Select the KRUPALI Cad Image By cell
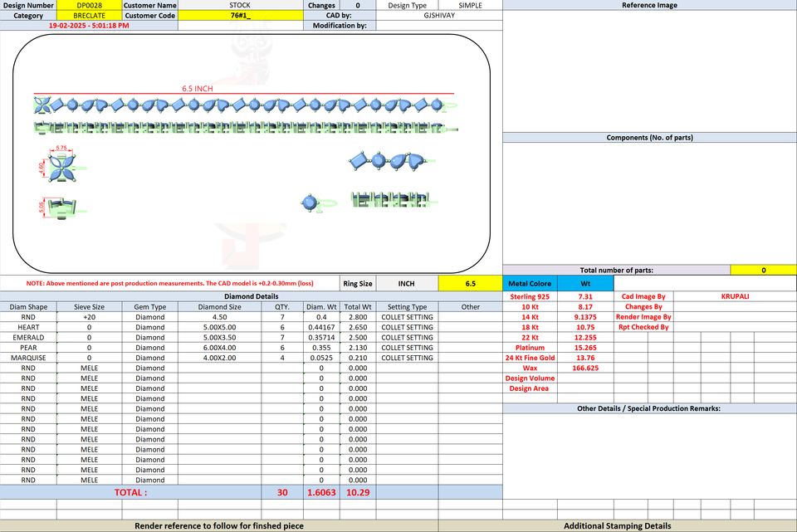Image resolution: width=797 pixels, height=532 pixels. pos(735,297)
